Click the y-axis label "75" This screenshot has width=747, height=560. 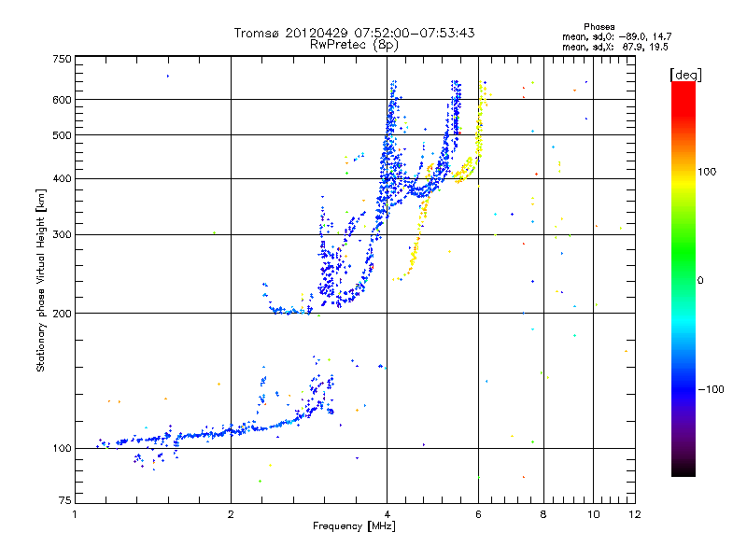click(x=65, y=500)
